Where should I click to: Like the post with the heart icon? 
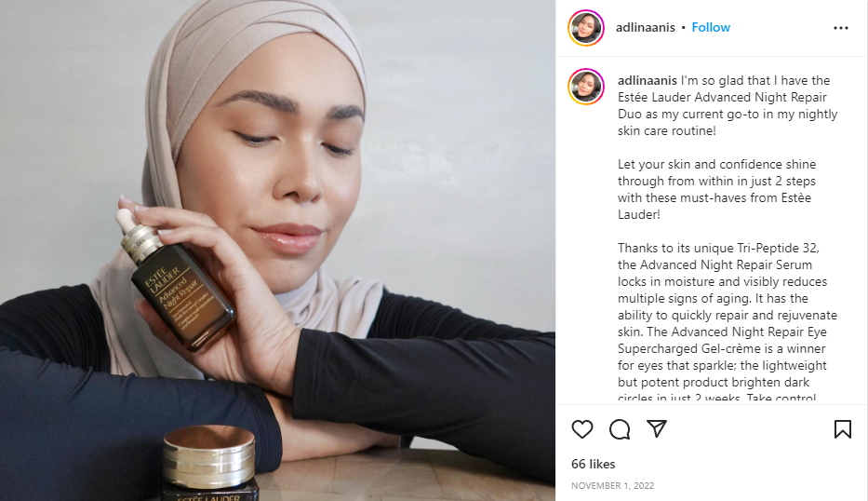(x=581, y=429)
